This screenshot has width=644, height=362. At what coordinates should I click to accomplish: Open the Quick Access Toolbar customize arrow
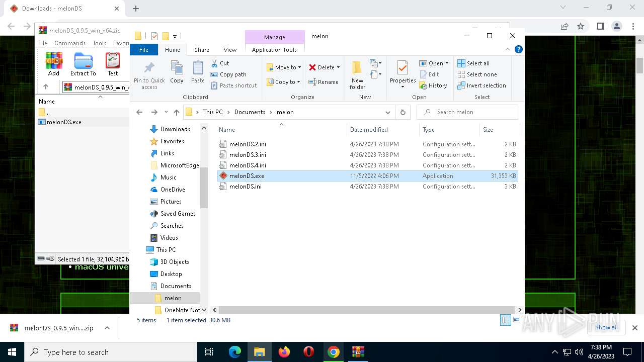pos(175,36)
